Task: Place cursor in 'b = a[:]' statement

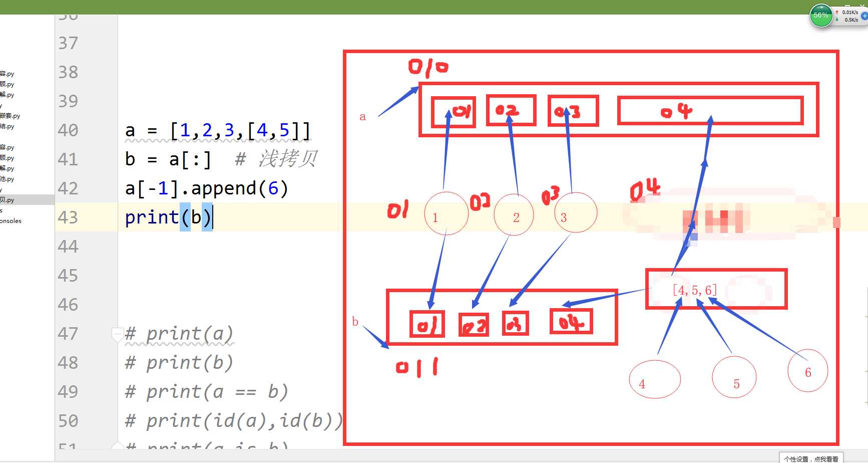Action: coord(168,159)
